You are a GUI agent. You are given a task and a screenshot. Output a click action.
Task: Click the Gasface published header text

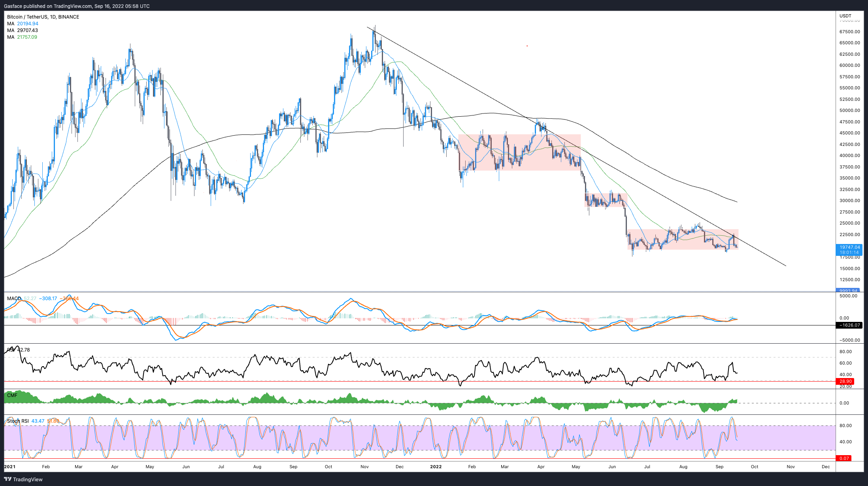click(77, 6)
